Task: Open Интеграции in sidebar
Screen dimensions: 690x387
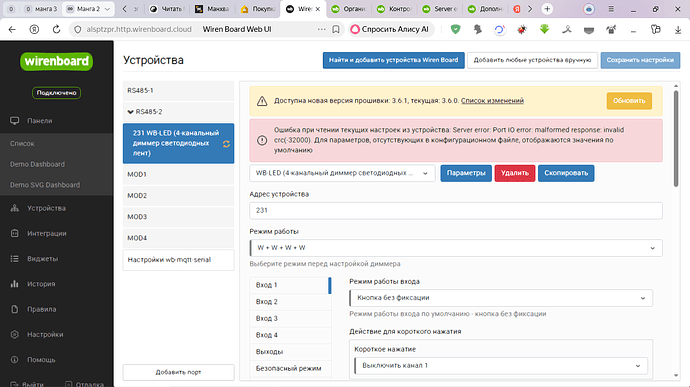Action: click(47, 233)
